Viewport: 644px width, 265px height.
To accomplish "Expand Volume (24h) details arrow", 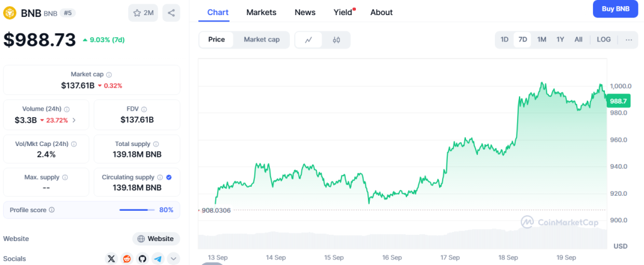I will pos(74,120).
